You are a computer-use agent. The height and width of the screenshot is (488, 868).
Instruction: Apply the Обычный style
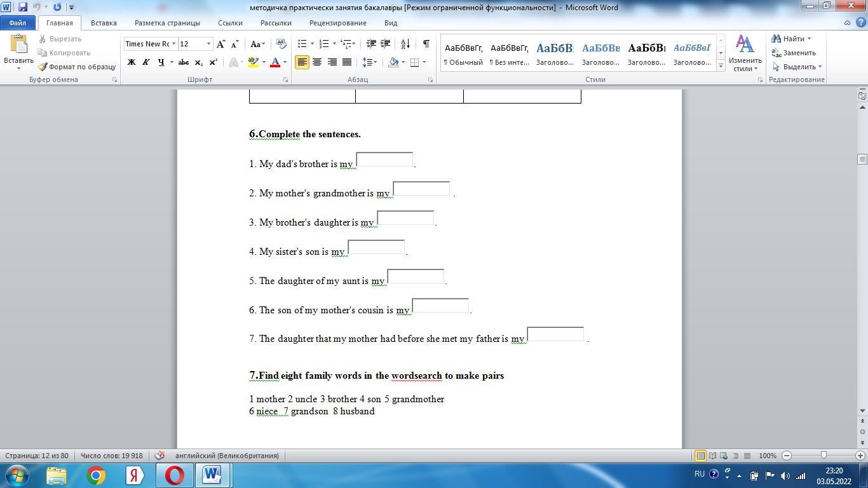463,53
